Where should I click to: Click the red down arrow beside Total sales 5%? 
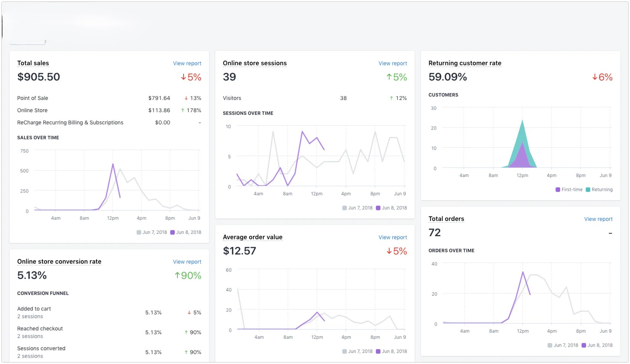[x=184, y=77]
